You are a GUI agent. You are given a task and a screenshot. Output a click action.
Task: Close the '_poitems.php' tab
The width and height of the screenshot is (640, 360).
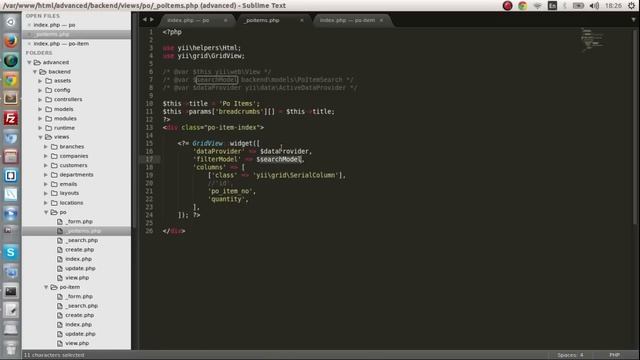coord(302,20)
